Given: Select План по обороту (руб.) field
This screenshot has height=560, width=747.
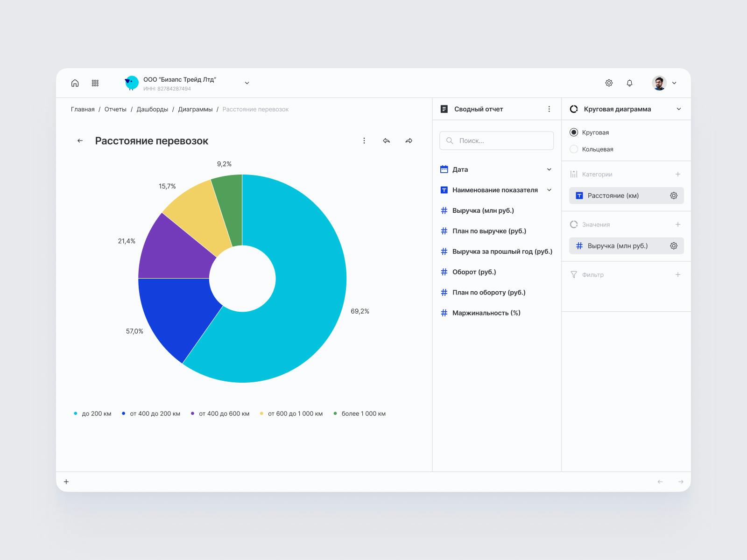Looking at the screenshot, I should [488, 293].
